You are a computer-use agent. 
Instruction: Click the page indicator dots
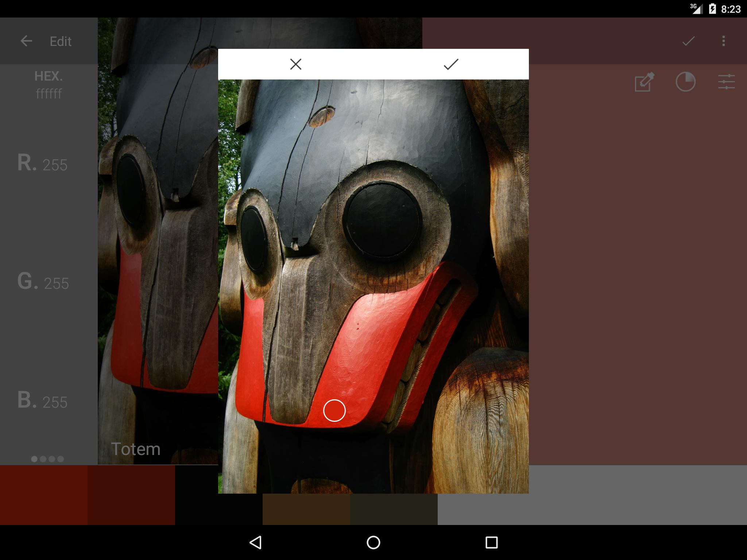pos(47,459)
